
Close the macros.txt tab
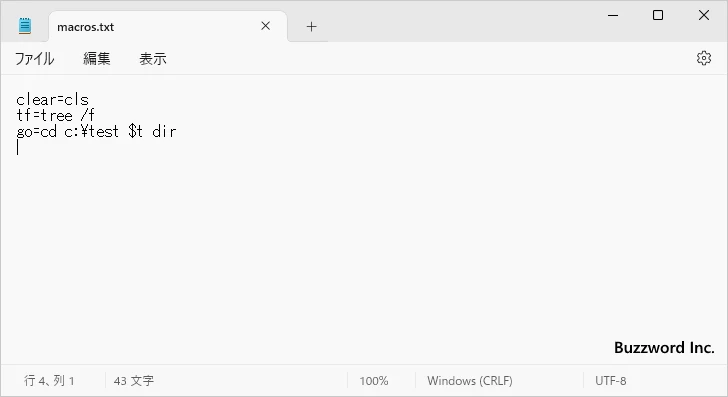(x=266, y=26)
